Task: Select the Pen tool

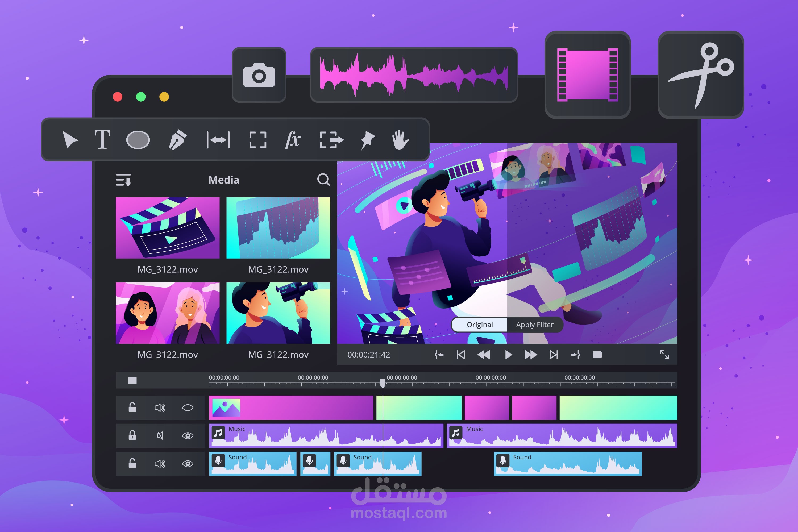Action: 178,140
